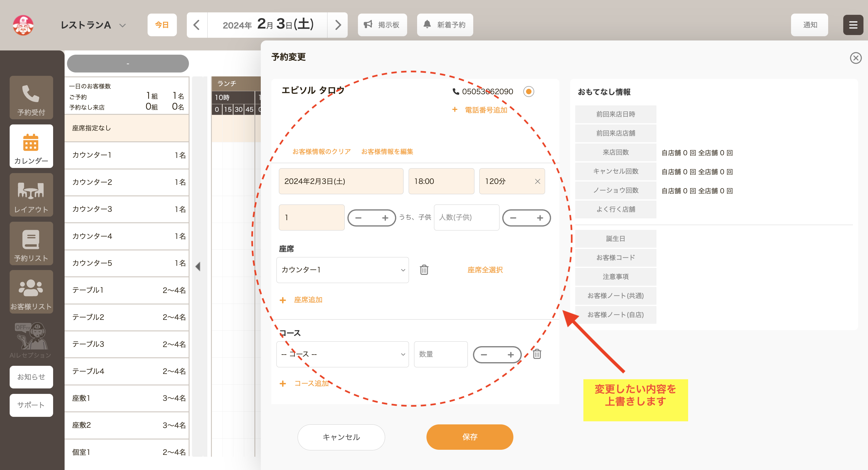Go to next day arrow
Image resolution: width=868 pixels, height=470 pixels.
338,25
